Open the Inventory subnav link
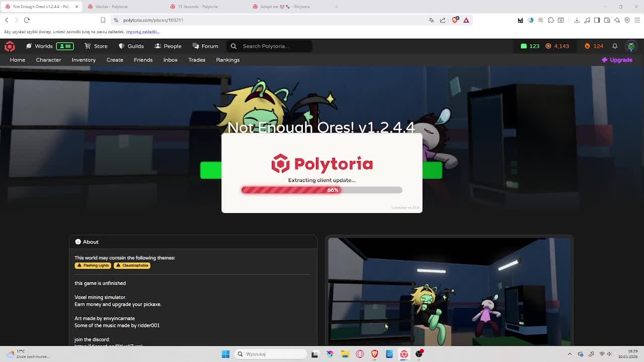644x362 pixels. (x=84, y=60)
